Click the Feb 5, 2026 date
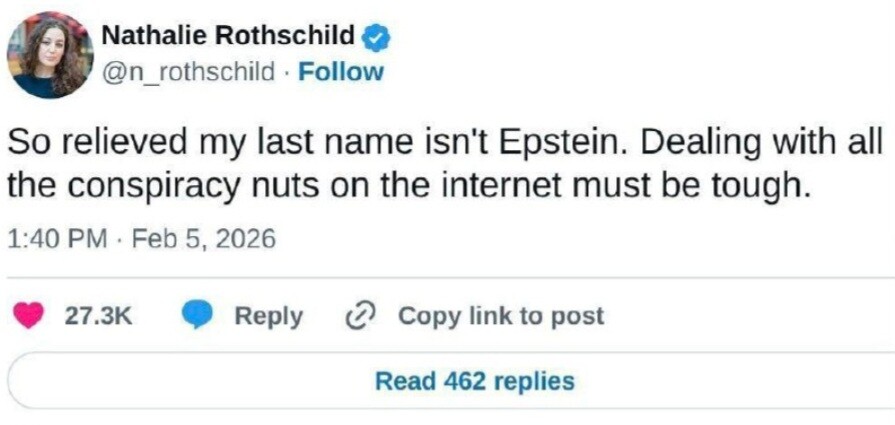Viewport: 895px width, 425px height. click(203, 240)
